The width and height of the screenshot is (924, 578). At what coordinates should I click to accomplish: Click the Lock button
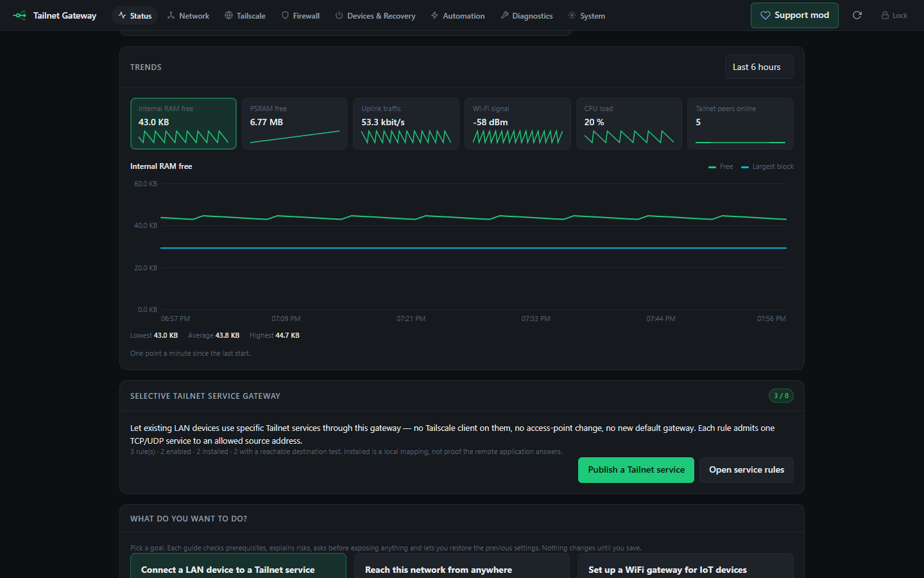tap(894, 15)
